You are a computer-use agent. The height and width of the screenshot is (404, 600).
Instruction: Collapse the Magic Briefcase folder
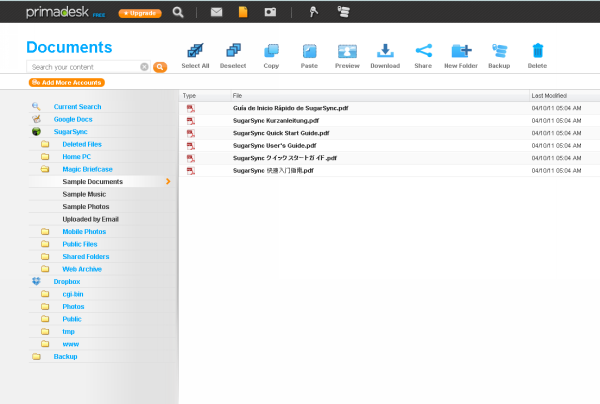(x=88, y=169)
